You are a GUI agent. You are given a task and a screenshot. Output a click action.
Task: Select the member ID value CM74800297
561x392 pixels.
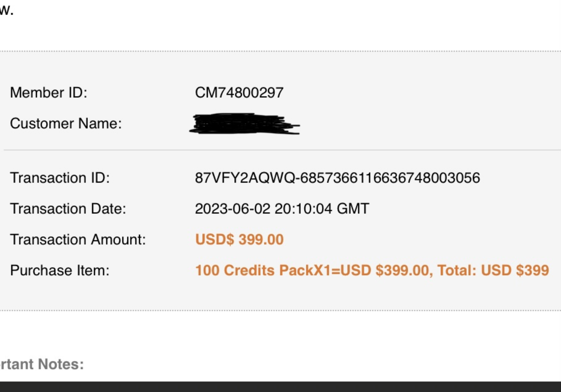click(x=239, y=93)
